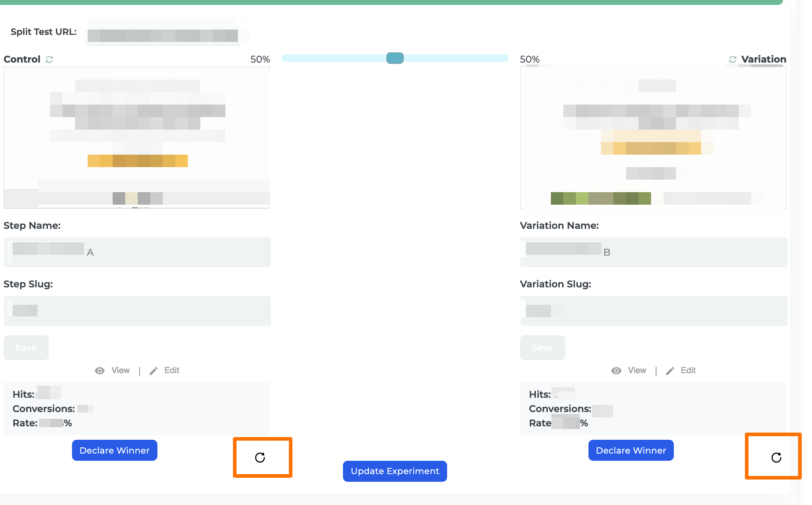Viewport: 812px width, 505px height.
Task: Click the highlighted refresh icon below Variation stats
Action: tap(776, 457)
